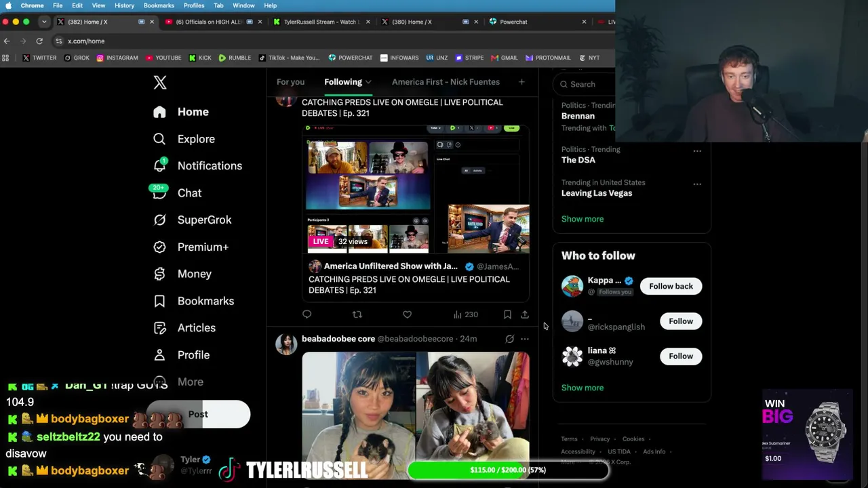Open Bookmarks in the X sidebar
Image resolution: width=868 pixels, height=488 pixels.
pos(193,301)
